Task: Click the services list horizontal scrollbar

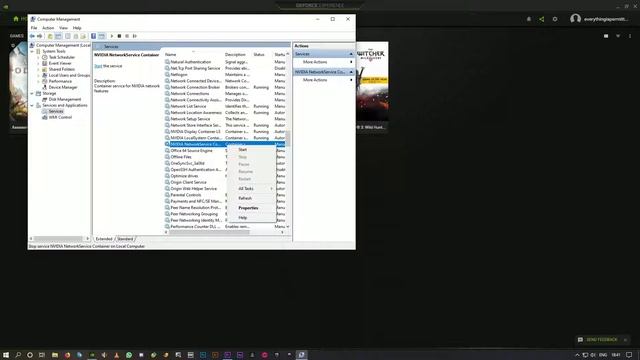Action: pyautogui.click(x=209, y=232)
